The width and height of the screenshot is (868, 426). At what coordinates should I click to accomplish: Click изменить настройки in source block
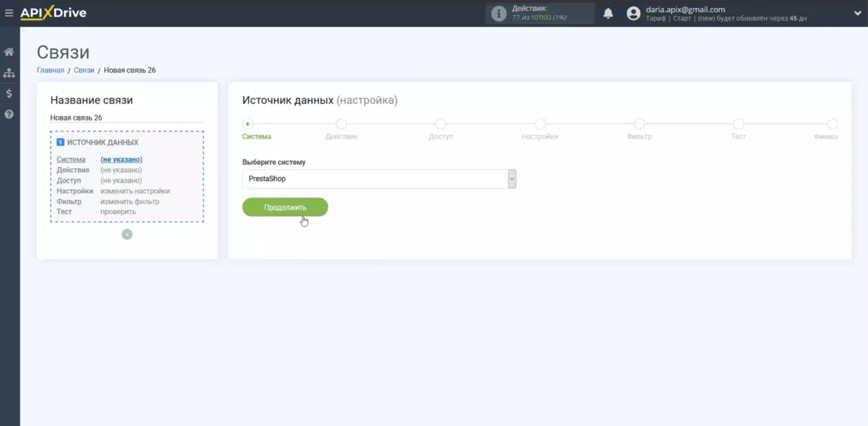(x=135, y=191)
